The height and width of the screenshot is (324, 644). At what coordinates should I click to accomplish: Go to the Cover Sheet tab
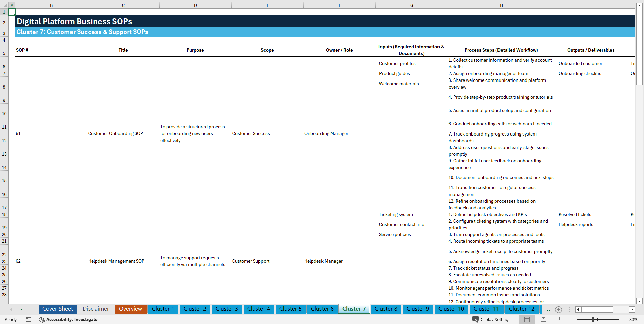click(57, 309)
